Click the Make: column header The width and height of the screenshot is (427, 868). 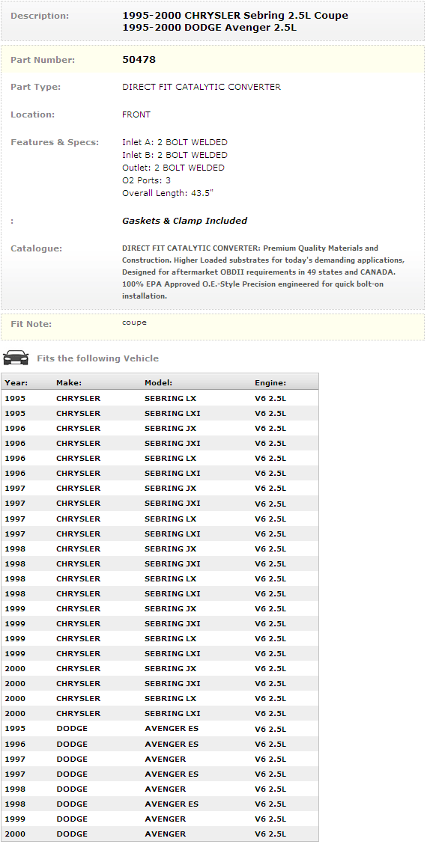(x=69, y=382)
